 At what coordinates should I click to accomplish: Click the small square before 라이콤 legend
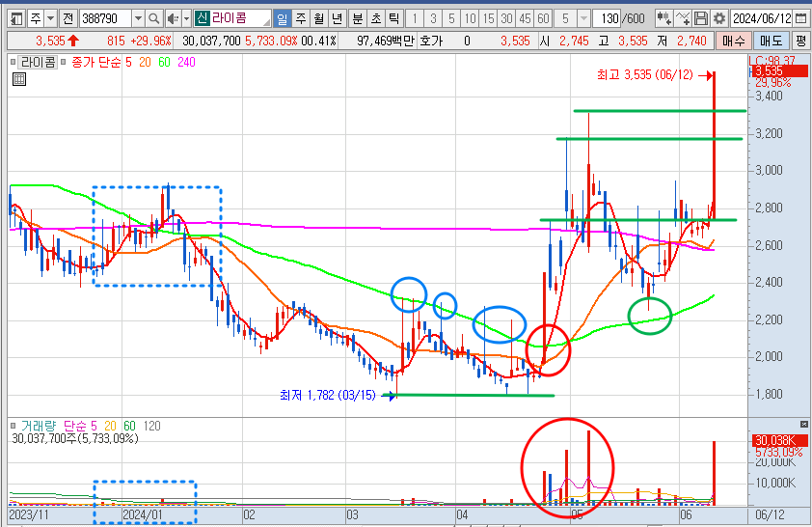13,62
